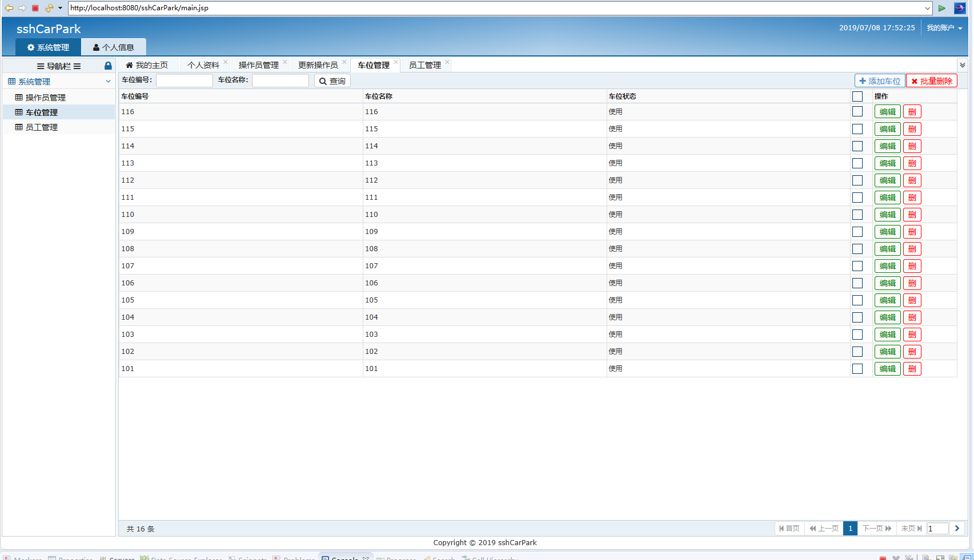Switch to the 个人信息 top menu
The image size is (974, 560).
pos(113,47)
